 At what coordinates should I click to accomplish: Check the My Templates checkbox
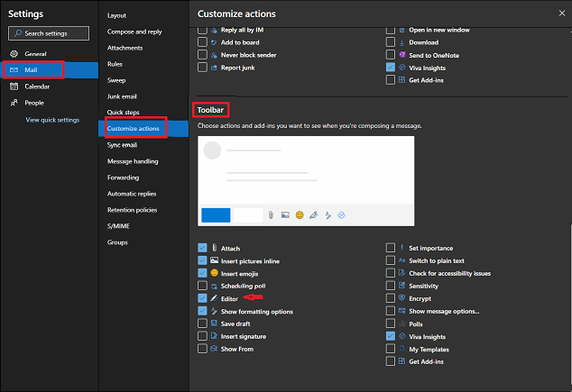(x=391, y=349)
